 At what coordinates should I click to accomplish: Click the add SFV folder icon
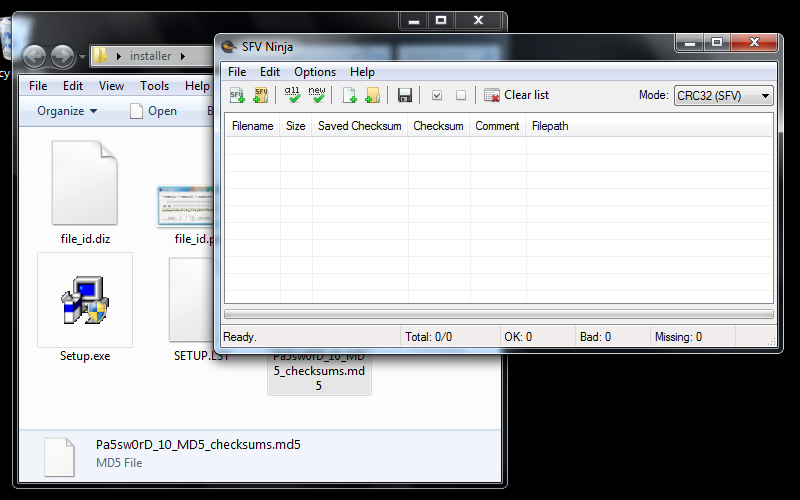pyautogui.click(x=261, y=95)
